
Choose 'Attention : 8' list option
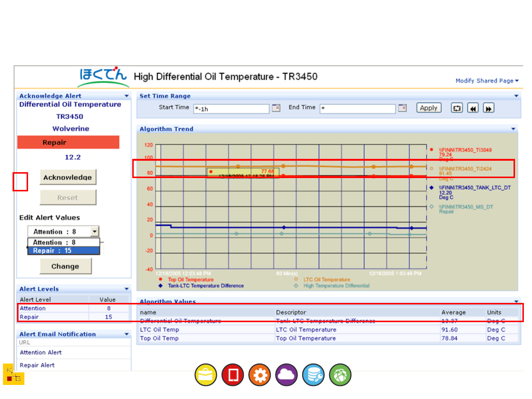click(x=64, y=242)
